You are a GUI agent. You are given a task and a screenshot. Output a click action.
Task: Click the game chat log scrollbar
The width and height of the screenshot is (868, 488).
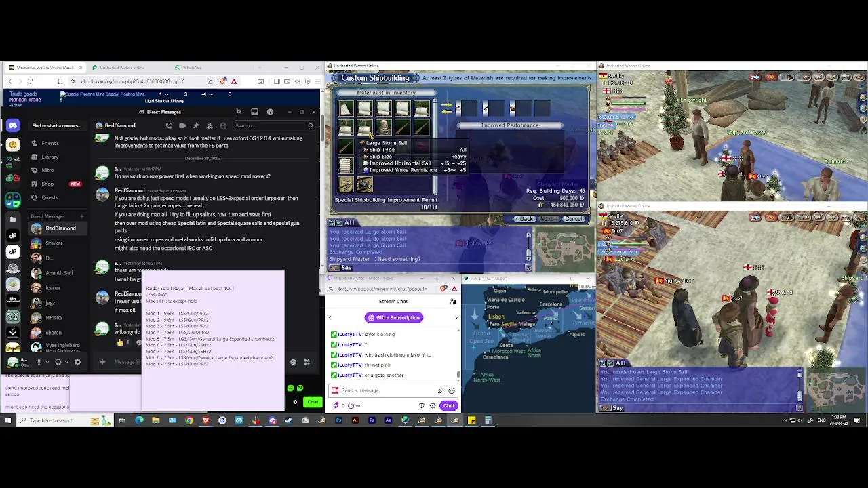[528, 247]
